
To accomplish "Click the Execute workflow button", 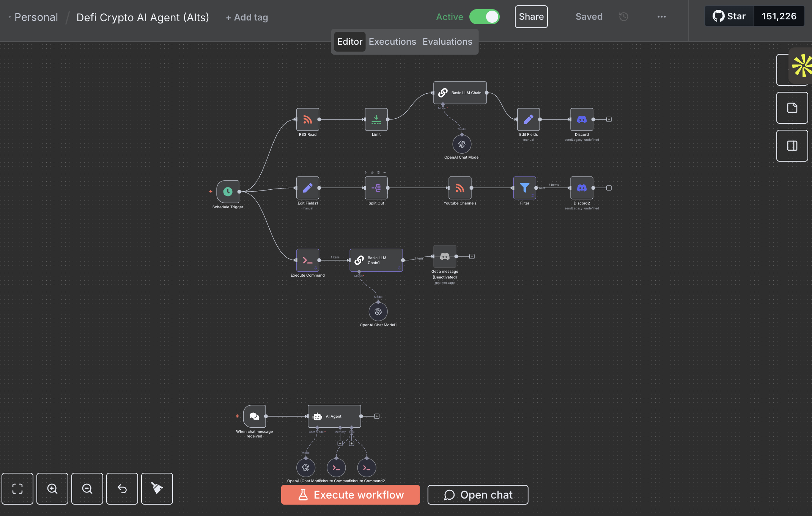I will click(x=350, y=495).
